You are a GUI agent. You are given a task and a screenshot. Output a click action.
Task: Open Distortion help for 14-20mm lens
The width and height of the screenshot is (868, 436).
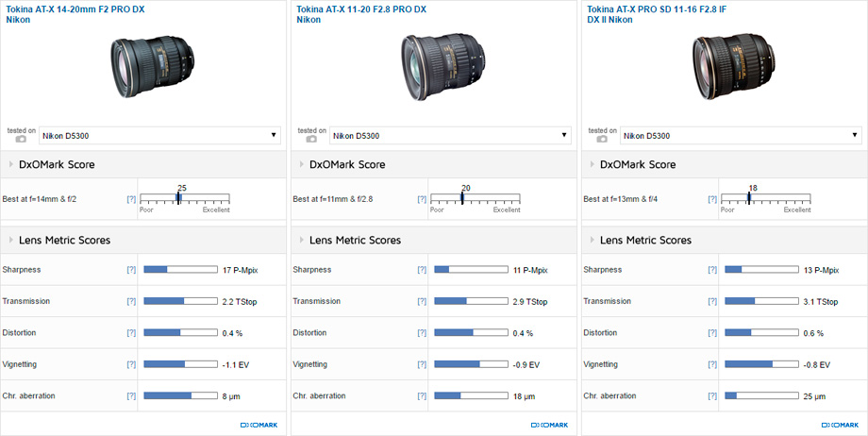[x=131, y=333]
